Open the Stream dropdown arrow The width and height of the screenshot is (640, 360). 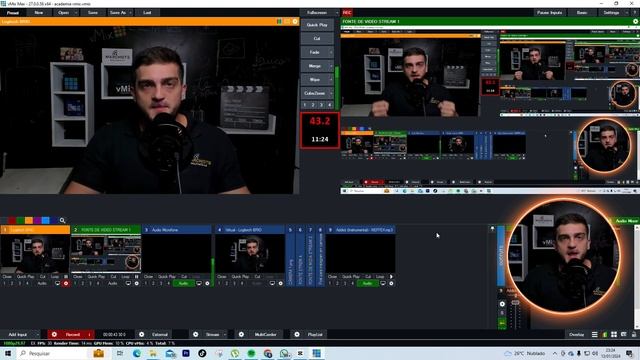[225, 334]
